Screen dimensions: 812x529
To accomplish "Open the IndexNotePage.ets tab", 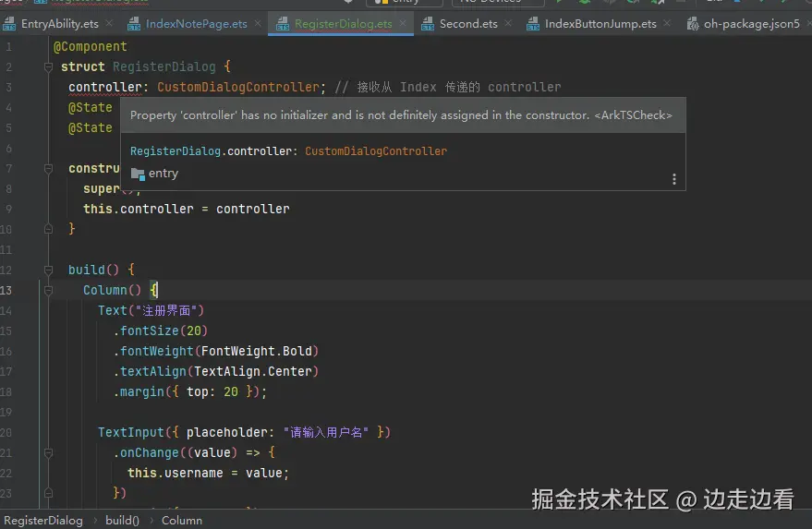I will 196,24.
